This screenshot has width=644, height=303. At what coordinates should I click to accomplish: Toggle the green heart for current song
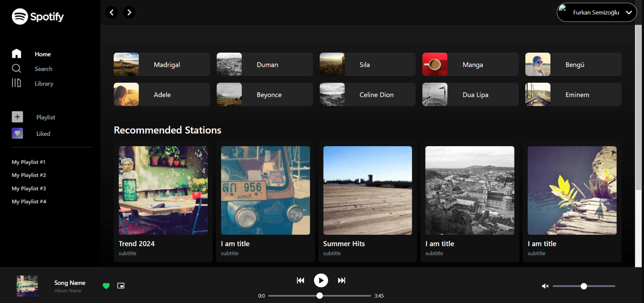(106, 286)
